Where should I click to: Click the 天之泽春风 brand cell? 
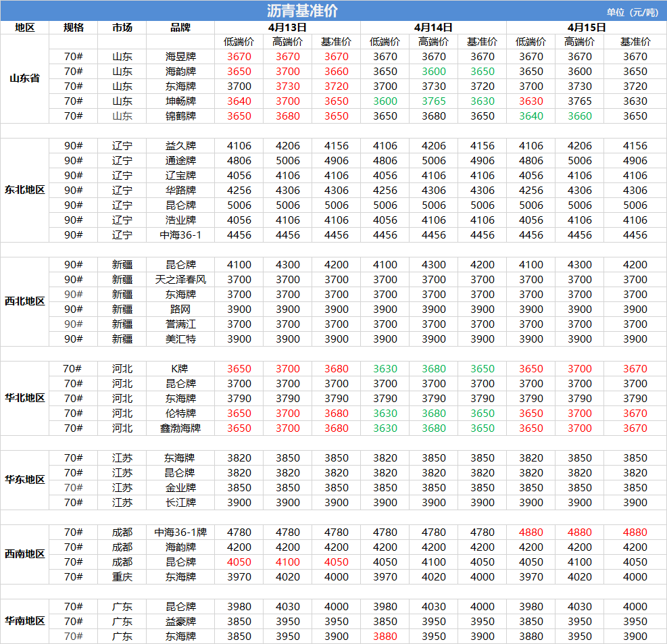pyautogui.click(x=180, y=279)
